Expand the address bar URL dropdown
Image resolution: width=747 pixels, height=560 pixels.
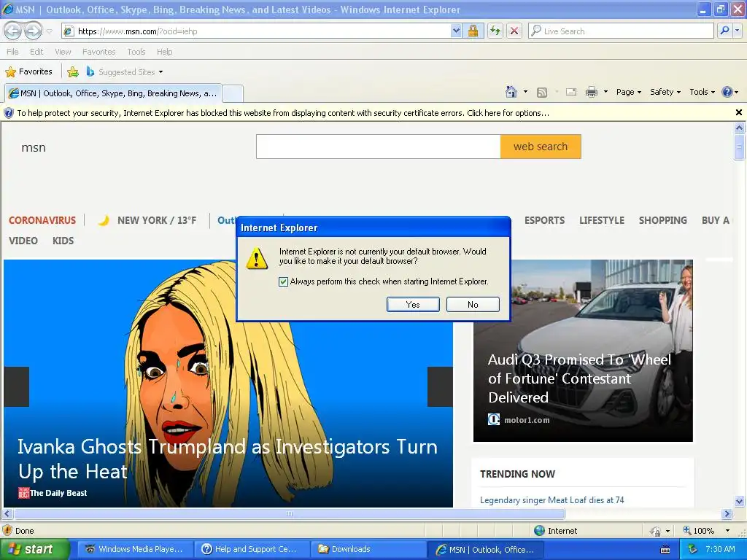pos(456,31)
